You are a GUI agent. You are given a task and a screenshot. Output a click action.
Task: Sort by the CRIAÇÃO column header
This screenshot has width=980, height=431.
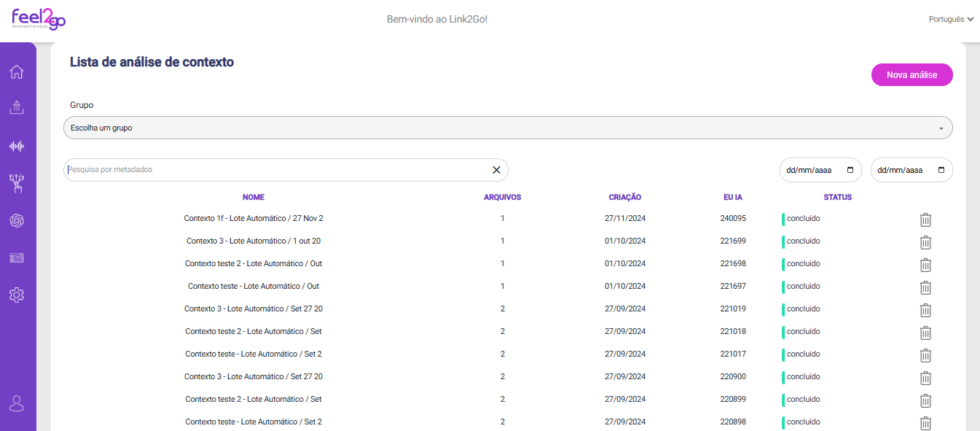625,197
